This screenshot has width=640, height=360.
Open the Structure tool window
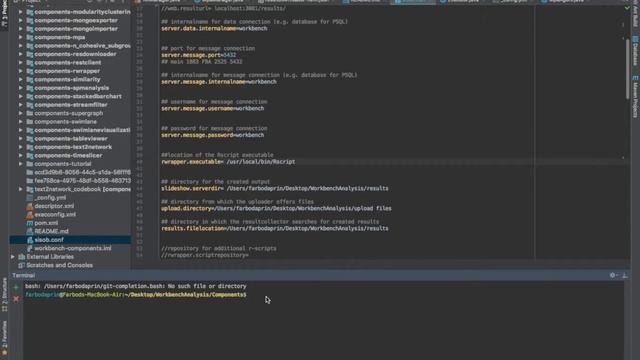click(x=4, y=295)
